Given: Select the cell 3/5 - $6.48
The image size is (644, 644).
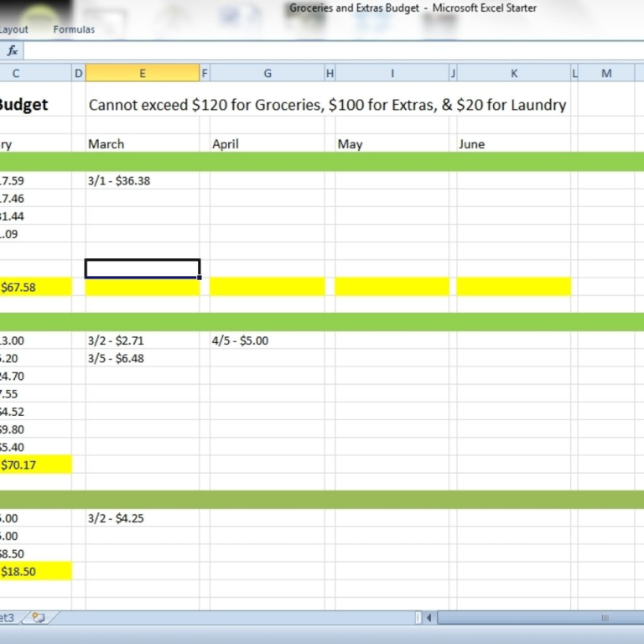Looking at the screenshot, I should [143, 358].
